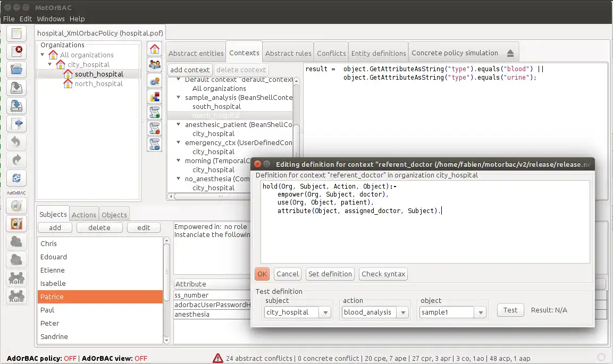The height and width of the screenshot is (364, 613).
Task: Switch to the Entity definitions tab
Action: pos(379,53)
